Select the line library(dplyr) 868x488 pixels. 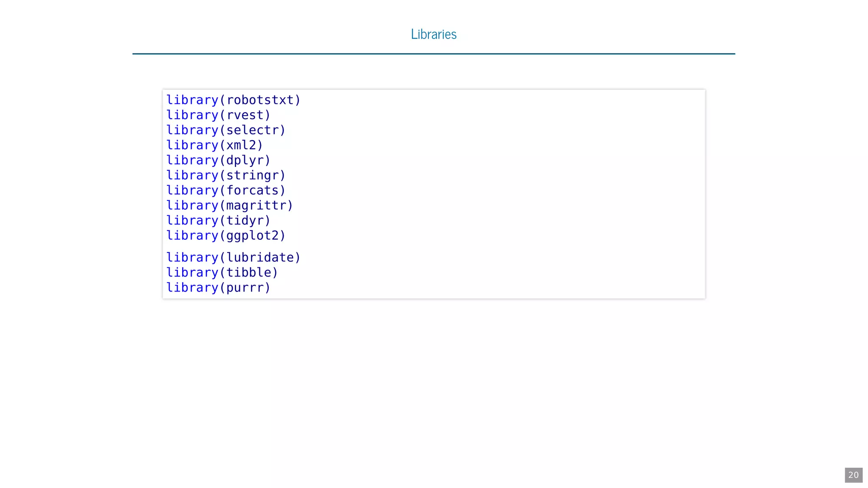218,160
